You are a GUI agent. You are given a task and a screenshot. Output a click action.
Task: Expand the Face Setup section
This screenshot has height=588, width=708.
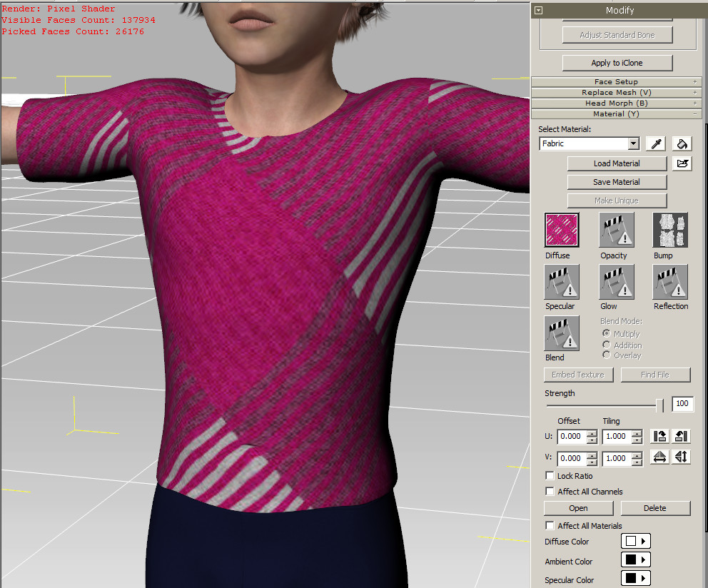pyautogui.click(x=617, y=82)
